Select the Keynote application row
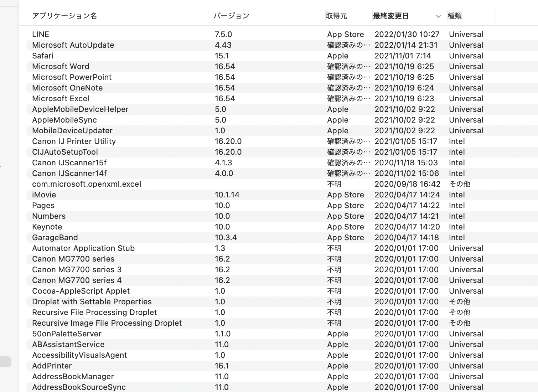 pyautogui.click(x=47, y=227)
